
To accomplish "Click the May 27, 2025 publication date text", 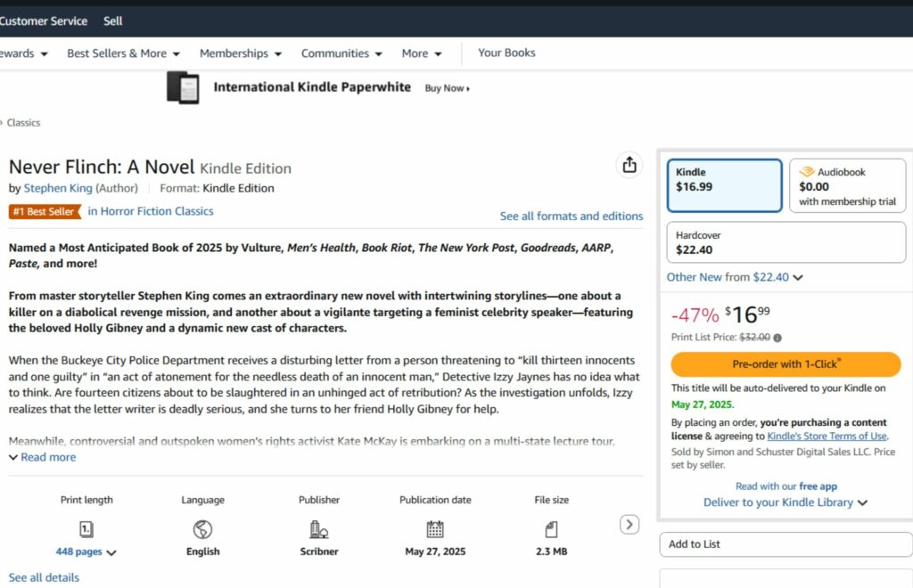I will click(x=435, y=551).
